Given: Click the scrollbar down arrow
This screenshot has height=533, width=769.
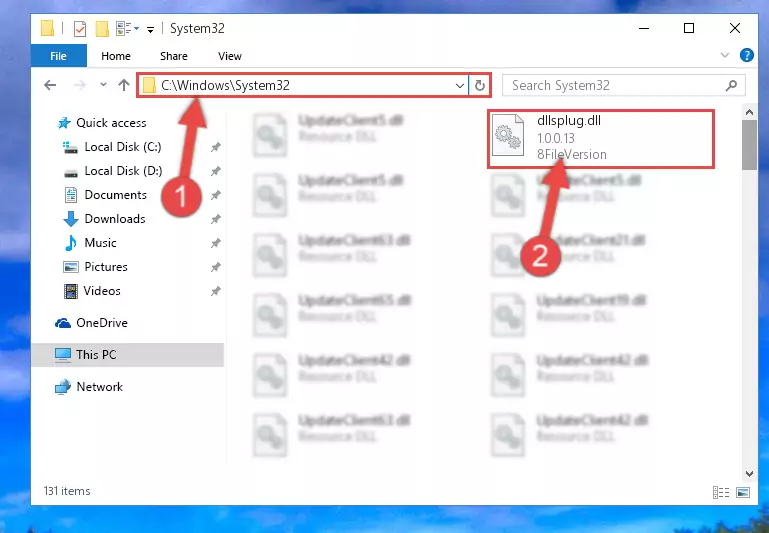Looking at the screenshot, I should [x=749, y=474].
